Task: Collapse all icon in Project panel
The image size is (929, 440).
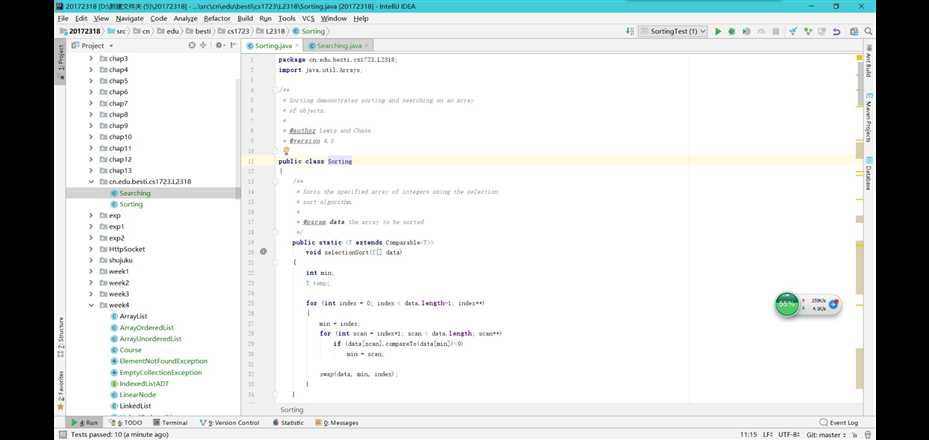Action: (203, 46)
